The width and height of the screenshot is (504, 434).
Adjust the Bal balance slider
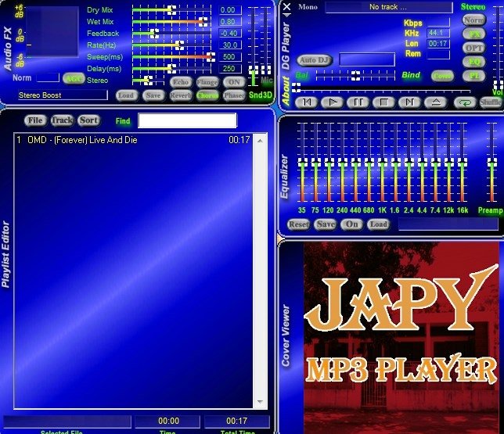click(x=355, y=76)
